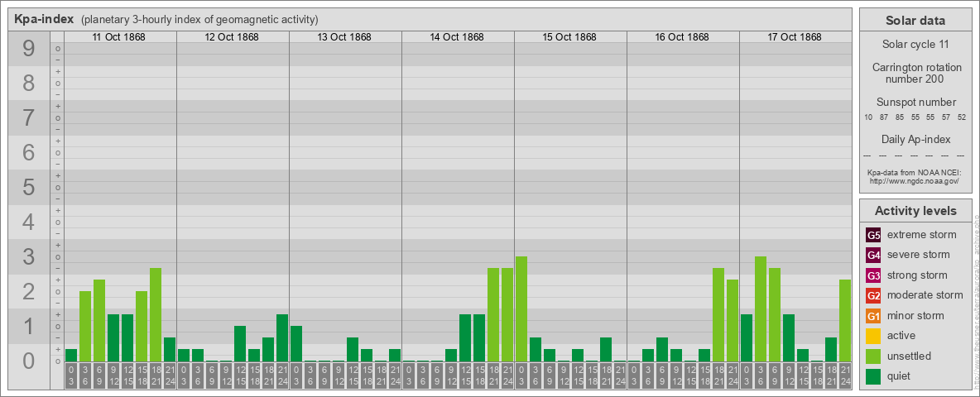Open the www.ngdc.noaa.gov link
The width and height of the screenshot is (980, 397).
915,180
